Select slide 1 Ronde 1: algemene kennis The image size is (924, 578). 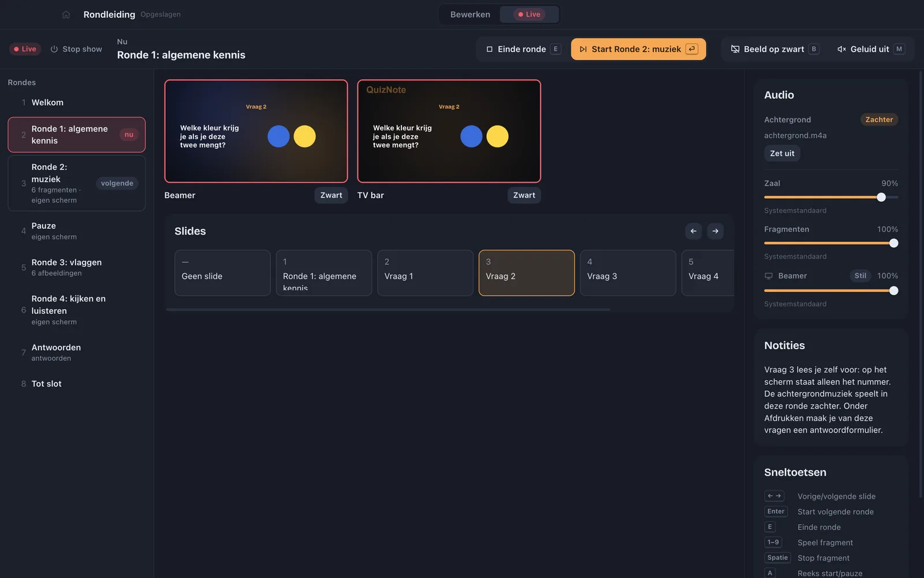(x=324, y=273)
